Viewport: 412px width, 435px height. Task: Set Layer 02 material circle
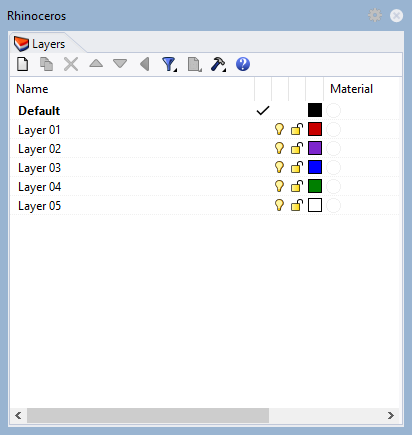(334, 148)
